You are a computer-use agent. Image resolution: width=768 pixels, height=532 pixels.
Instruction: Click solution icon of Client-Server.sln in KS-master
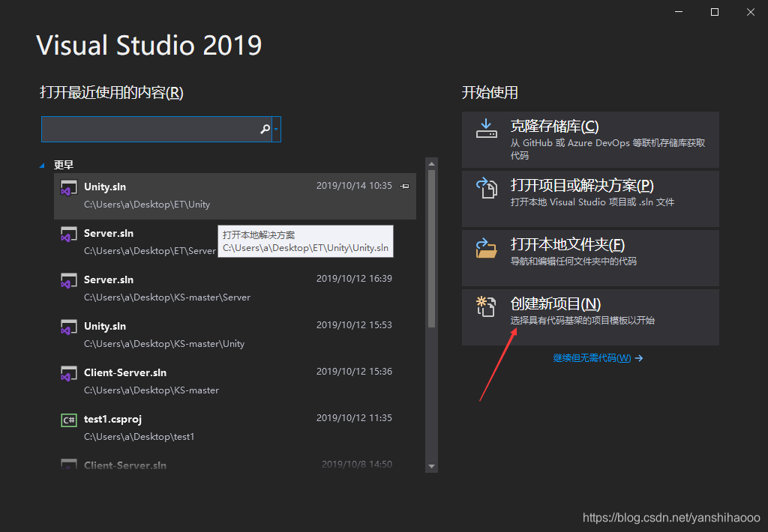(x=68, y=374)
